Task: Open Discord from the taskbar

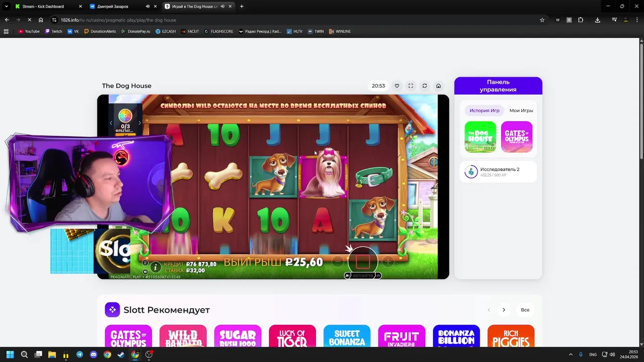Action: (93, 354)
